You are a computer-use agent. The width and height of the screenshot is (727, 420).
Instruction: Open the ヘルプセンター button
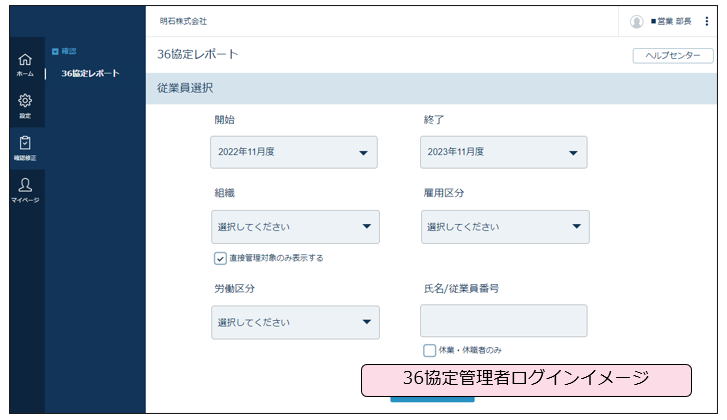point(673,56)
